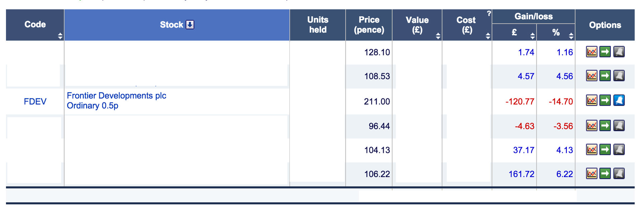
Task: Open the chart icon in the 128.10 price row
Action: (x=592, y=52)
